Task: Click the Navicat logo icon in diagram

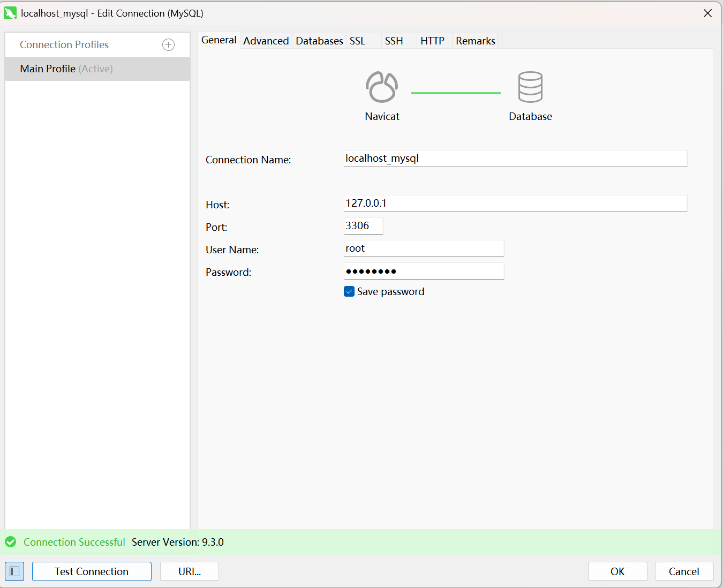Action: click(x=382, y=87)
